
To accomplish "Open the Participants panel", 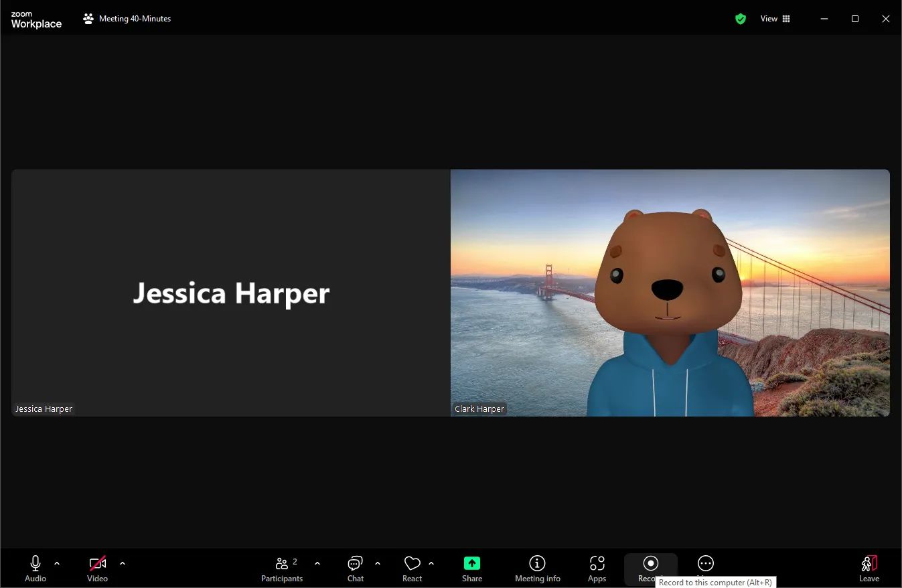I will 282,569.
